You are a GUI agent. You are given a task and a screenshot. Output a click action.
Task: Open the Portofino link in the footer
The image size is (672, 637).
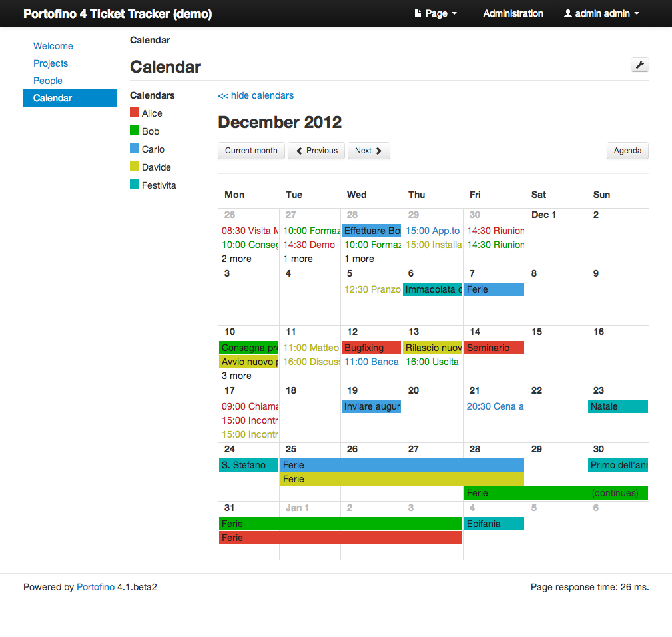94,587
